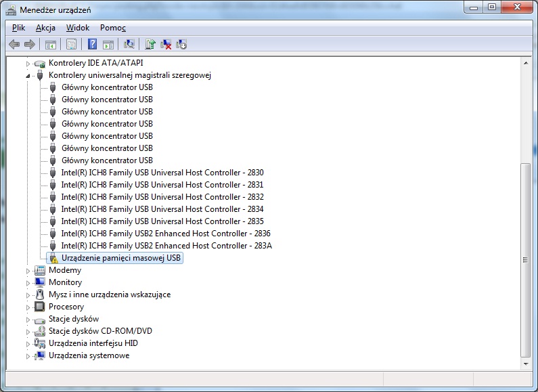Screen dimensions: 538x392
Task: Open the Properties toolbar icon
Action: coord(71,44)
